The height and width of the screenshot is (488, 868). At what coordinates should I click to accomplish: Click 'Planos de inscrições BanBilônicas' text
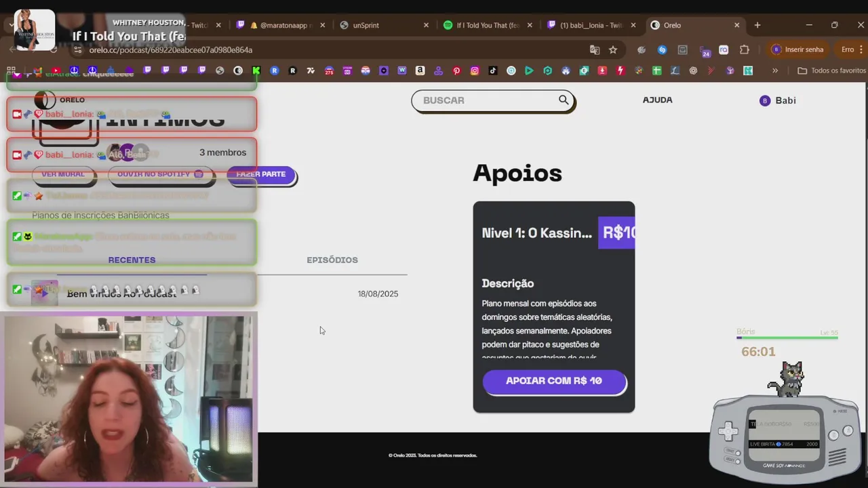coord(100,215)
